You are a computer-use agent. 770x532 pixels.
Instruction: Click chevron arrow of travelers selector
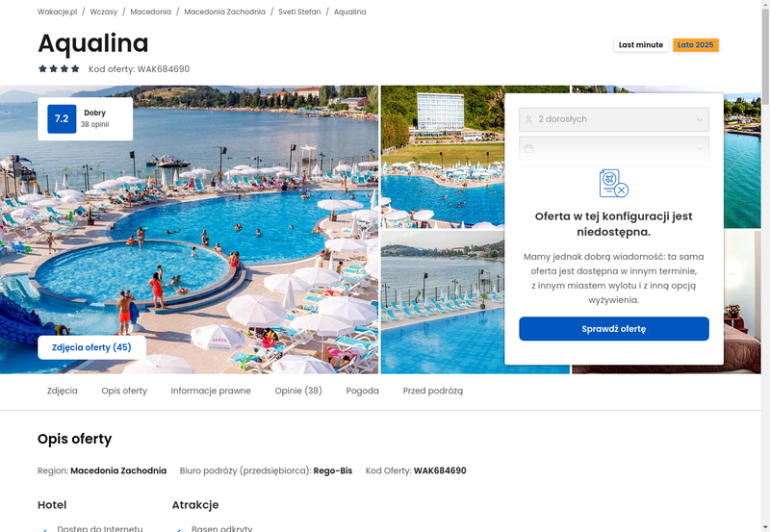700,119
